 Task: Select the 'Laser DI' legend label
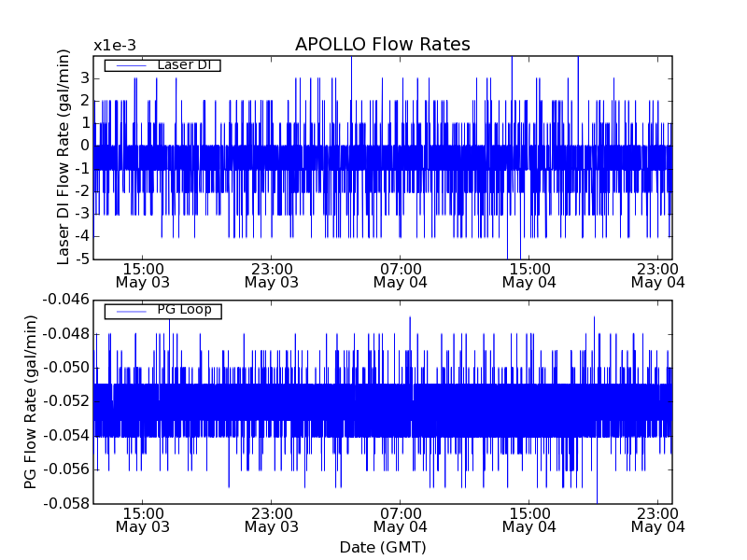point(184,65)
